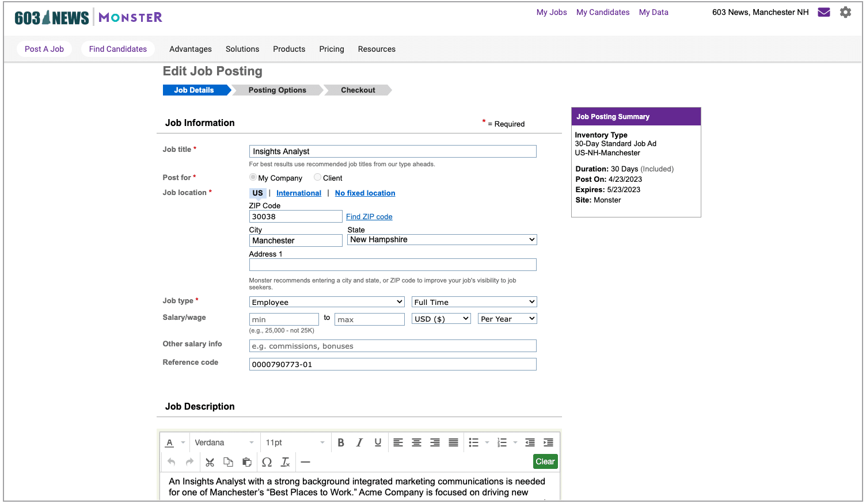866x504 pixels.
Task: Open the text color picker
Action: (x=170, y=442)
